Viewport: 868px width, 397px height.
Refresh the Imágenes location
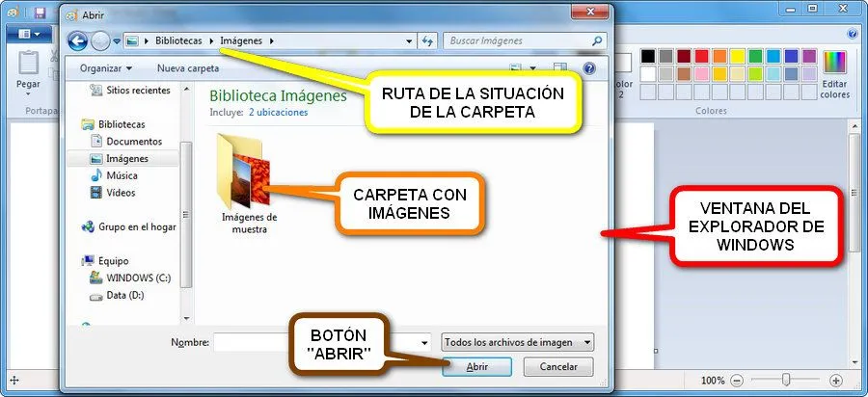(427, 40)
